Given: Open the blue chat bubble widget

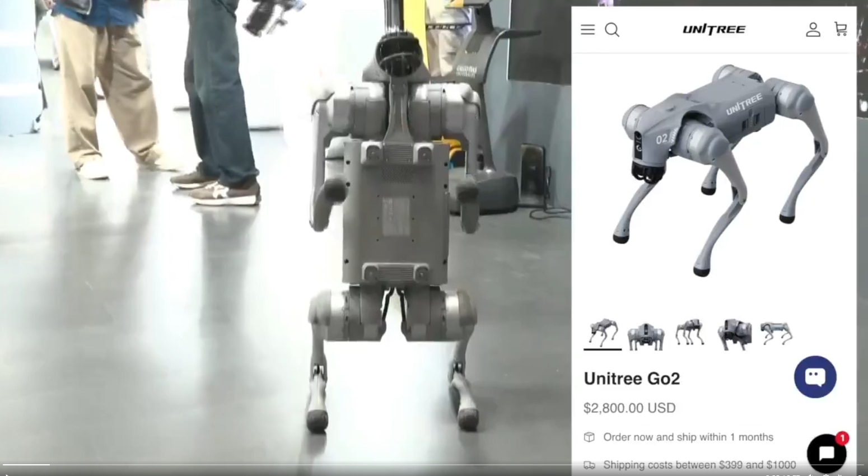Looking at the screenshot, I should pos(815,377).
